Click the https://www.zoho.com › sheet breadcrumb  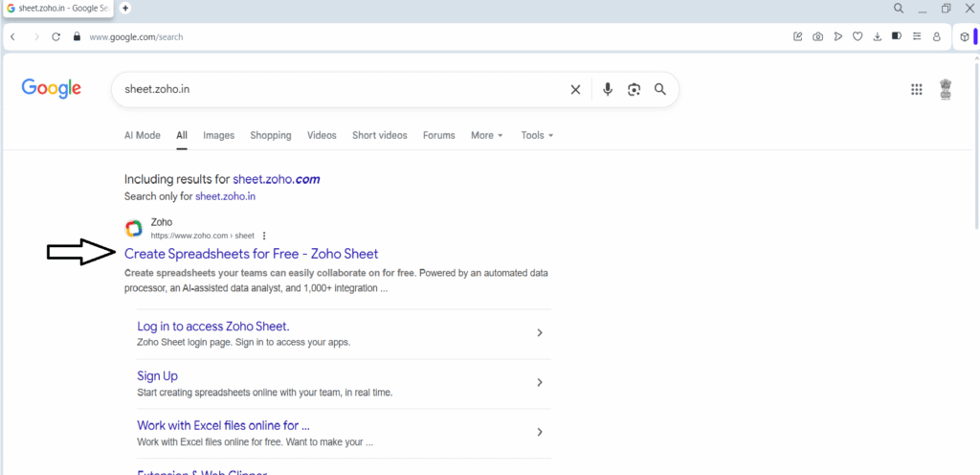[x=203, y=236]
